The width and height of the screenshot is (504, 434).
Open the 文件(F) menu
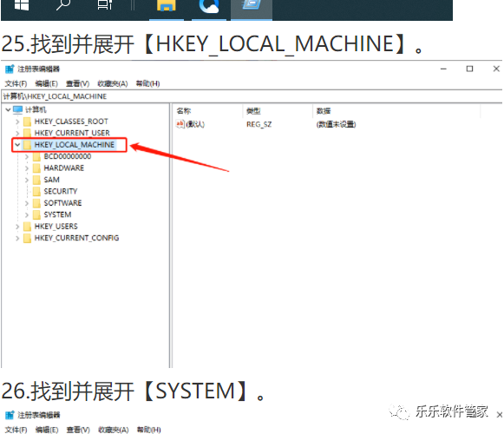(16, 83)
